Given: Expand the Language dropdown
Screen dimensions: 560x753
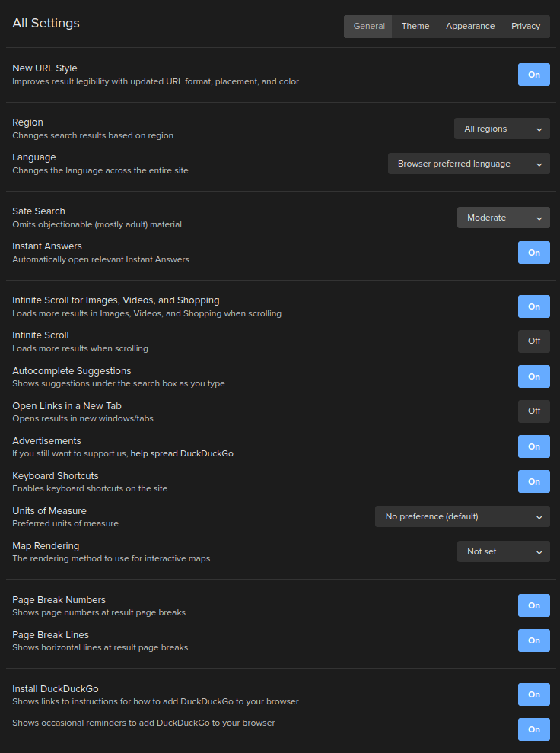Looking at the screenshot, I should [469, 164].
